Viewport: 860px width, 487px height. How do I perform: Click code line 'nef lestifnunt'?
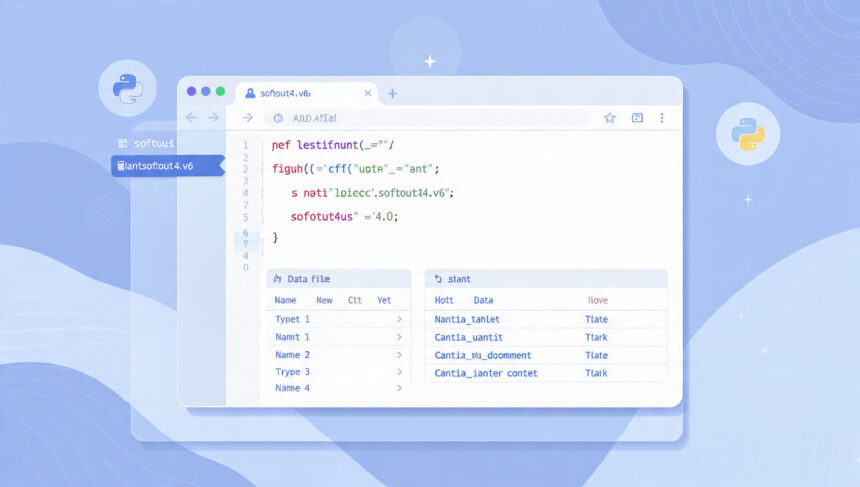(x=333, y=145)
